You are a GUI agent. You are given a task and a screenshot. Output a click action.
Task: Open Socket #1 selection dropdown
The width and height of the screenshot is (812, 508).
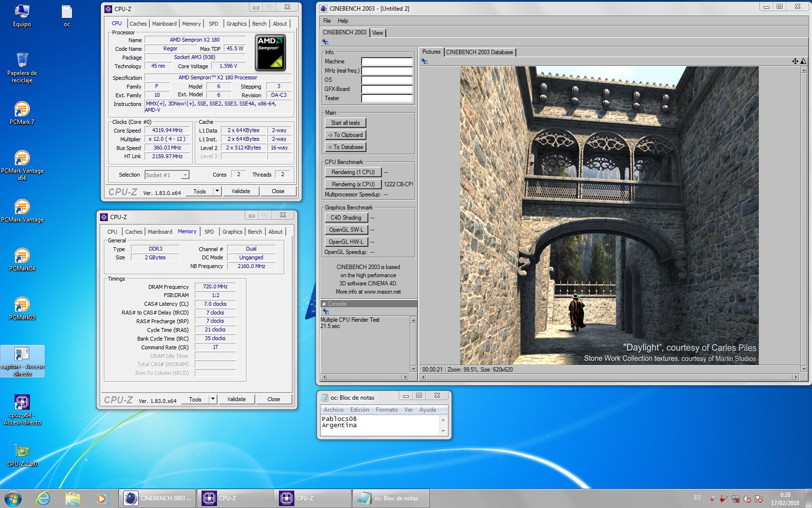pyautogui.click(x=167, y=175)
